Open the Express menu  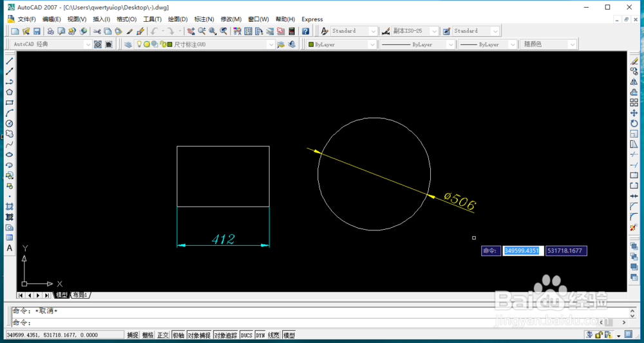(x=312, y=19)
